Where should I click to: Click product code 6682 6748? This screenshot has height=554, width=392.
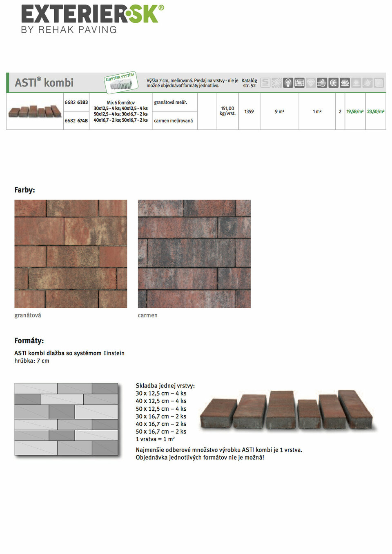[x=76, y=121]
